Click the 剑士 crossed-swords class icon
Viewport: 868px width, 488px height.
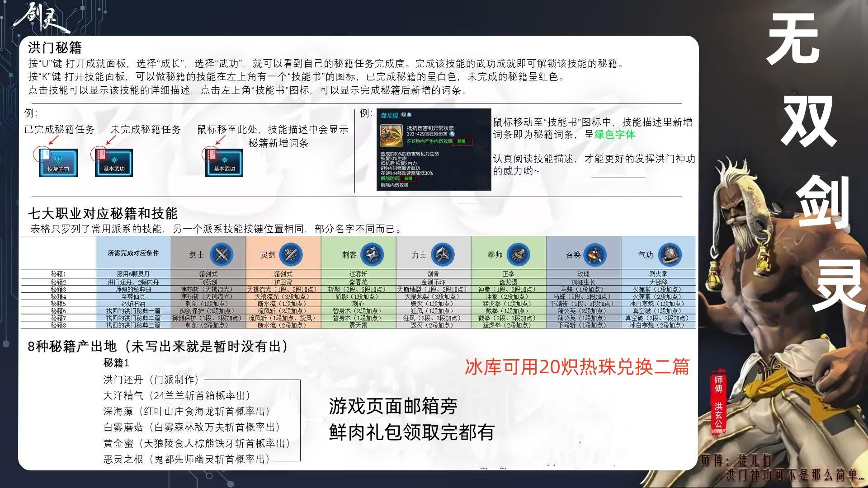[x=221, y=254]
